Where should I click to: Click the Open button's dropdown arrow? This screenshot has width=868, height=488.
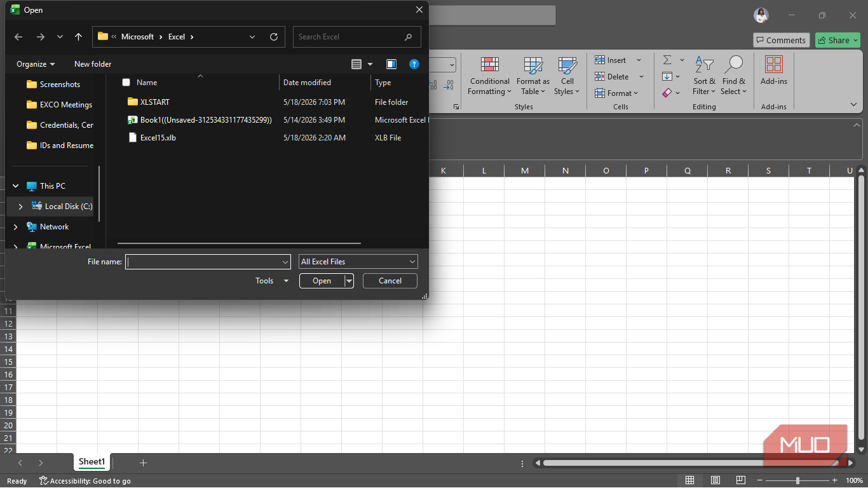349,281
